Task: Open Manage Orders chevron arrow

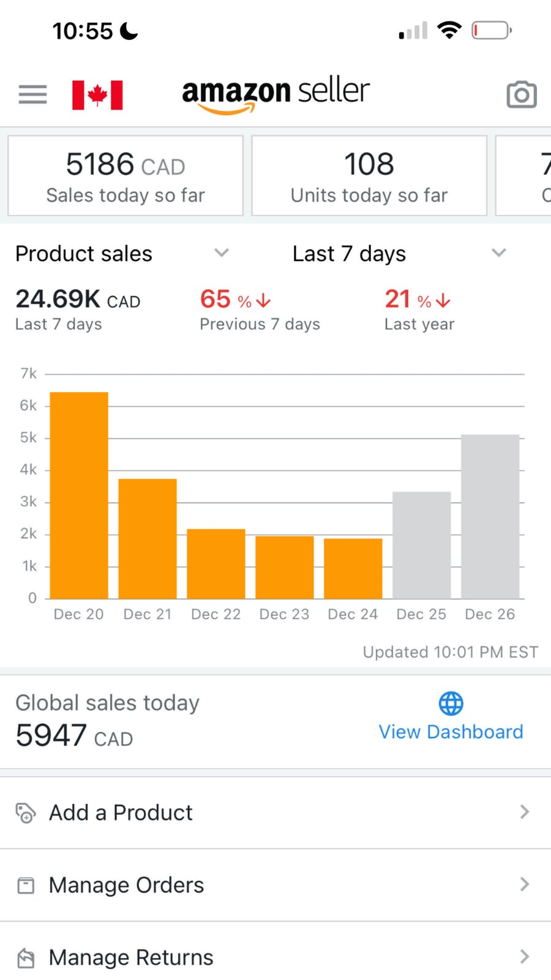Action: (524, 884)
